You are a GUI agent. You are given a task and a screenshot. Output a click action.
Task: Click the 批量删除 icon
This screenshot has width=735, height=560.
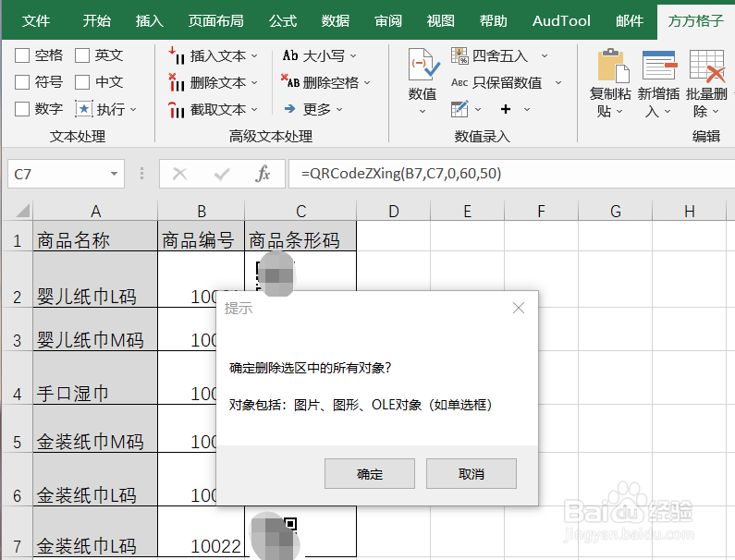coord(707,65)
